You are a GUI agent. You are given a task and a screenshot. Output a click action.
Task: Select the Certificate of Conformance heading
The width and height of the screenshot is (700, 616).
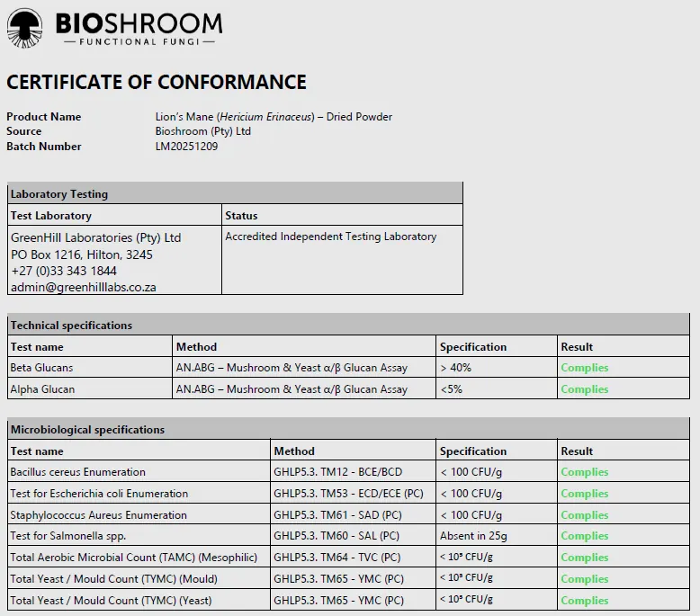[157, 82]
